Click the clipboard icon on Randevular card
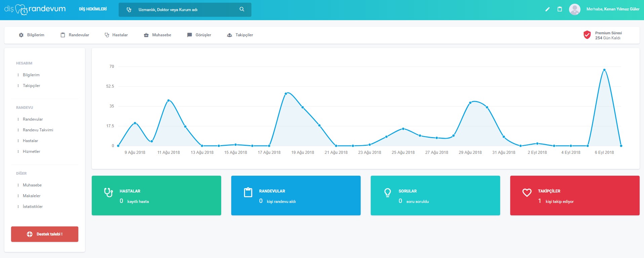The image size is (644, 258). pyautogui.click(x=248, y=192)
